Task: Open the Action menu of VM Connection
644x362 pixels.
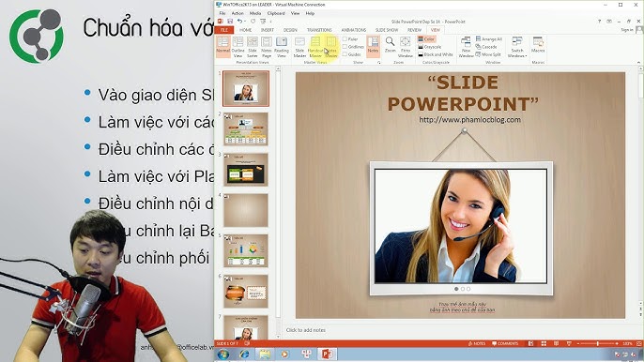Action: click(x=238, y=13)
